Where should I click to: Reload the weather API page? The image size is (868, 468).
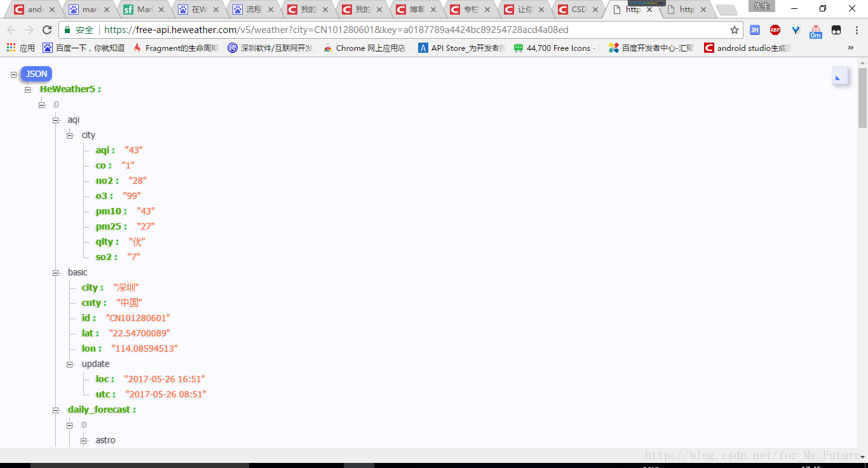coord(47,30)
